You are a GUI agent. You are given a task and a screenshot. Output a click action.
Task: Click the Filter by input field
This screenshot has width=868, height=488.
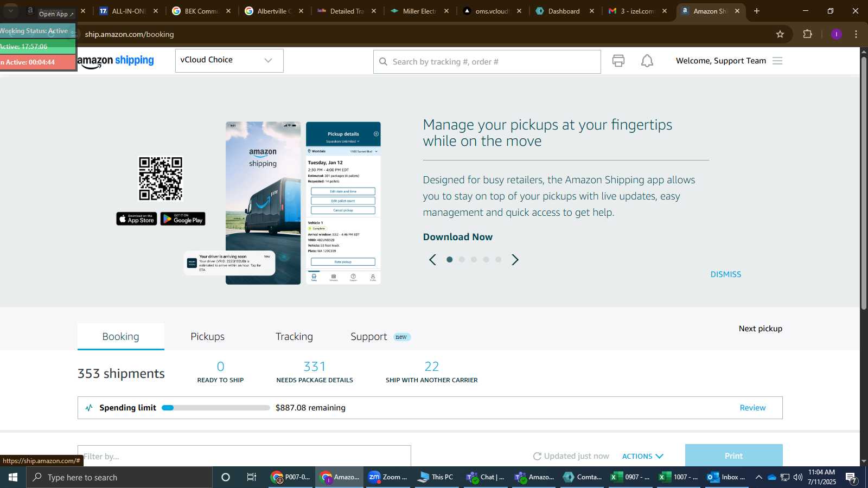tap(244, 456)
